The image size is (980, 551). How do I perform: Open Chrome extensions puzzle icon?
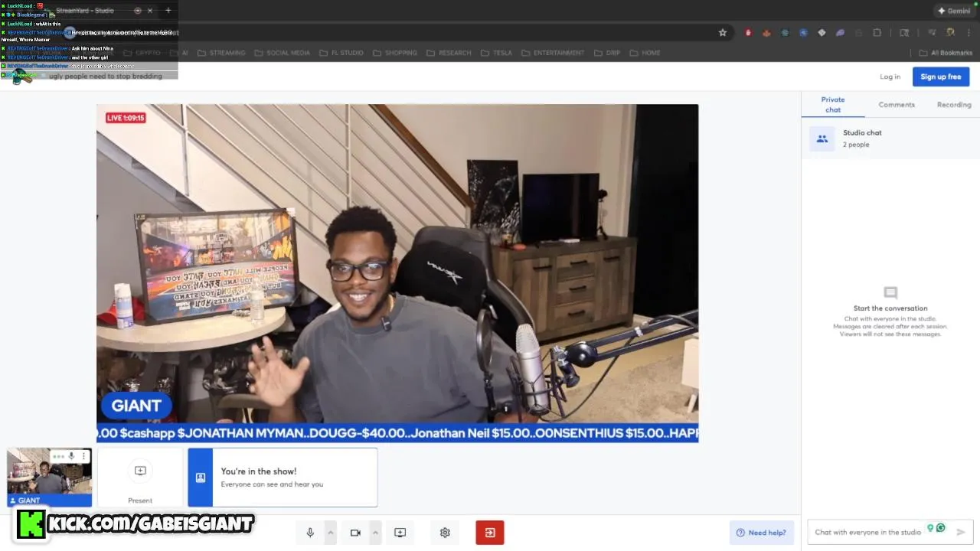pos(877,33)
